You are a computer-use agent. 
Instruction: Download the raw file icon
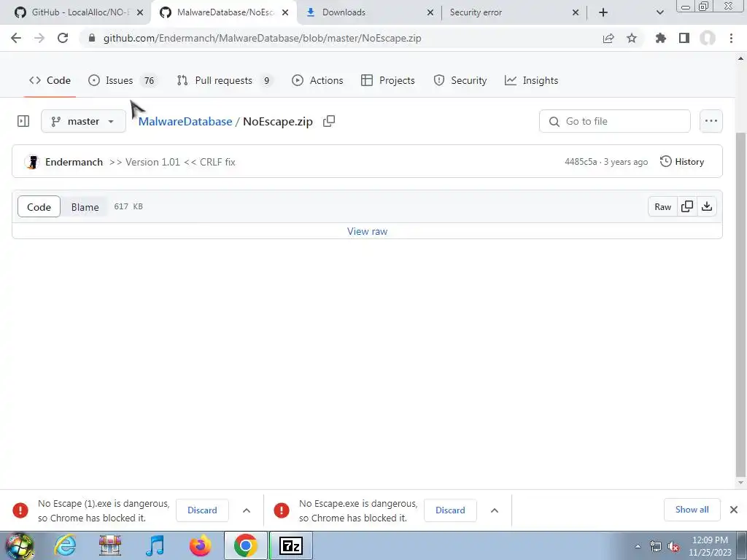707,206
